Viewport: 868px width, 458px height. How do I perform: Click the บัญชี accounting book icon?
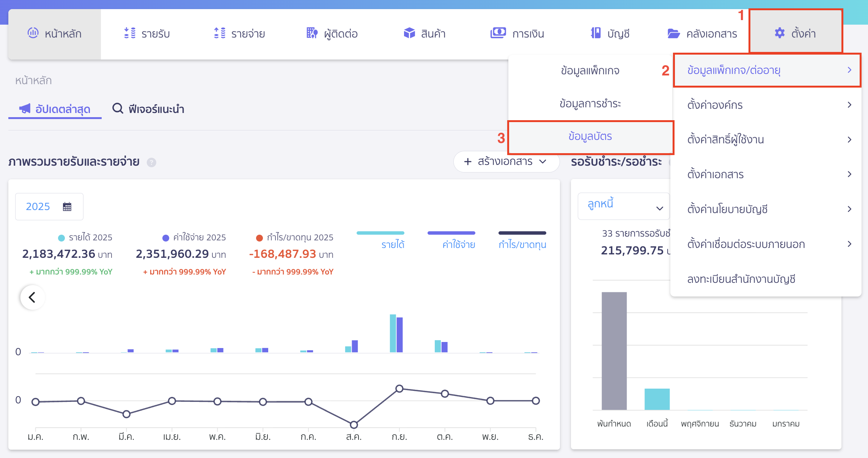596,33
